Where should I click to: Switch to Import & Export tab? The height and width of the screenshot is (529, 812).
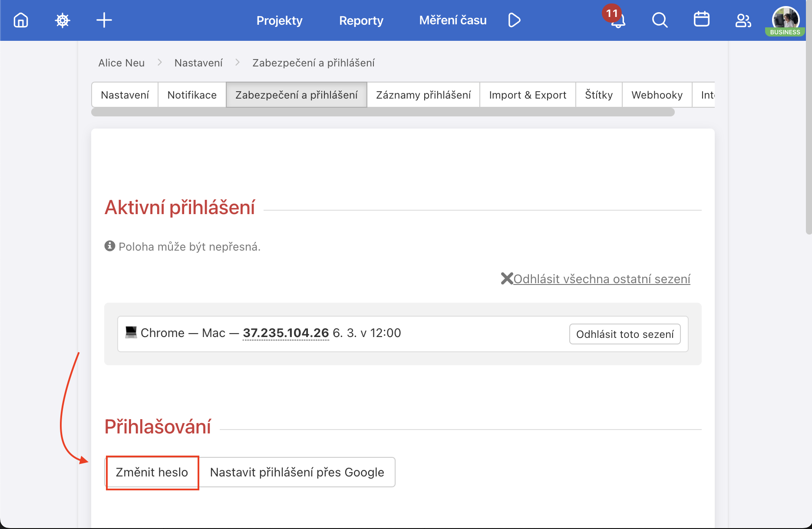coord(528,95)
